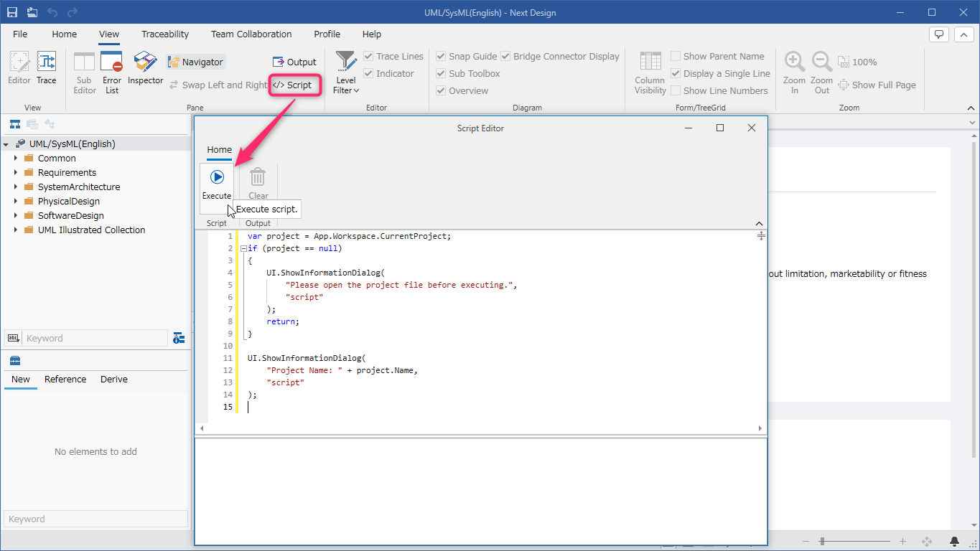This screenshot has height=551, width=980.
Task: Toggle the Sub Toolbox checkbox
Action: [x=442, y=73]
